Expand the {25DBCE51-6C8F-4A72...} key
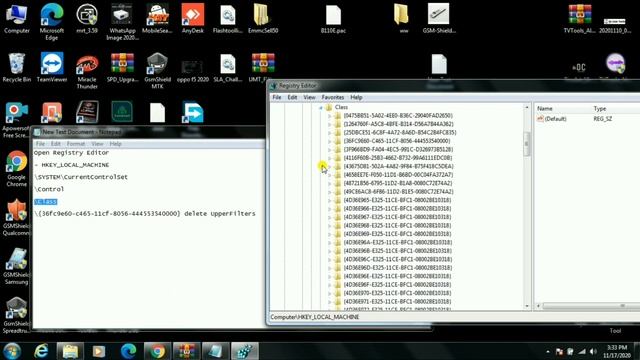The height and width of the screenshot is (360, 640). [329, 133]
